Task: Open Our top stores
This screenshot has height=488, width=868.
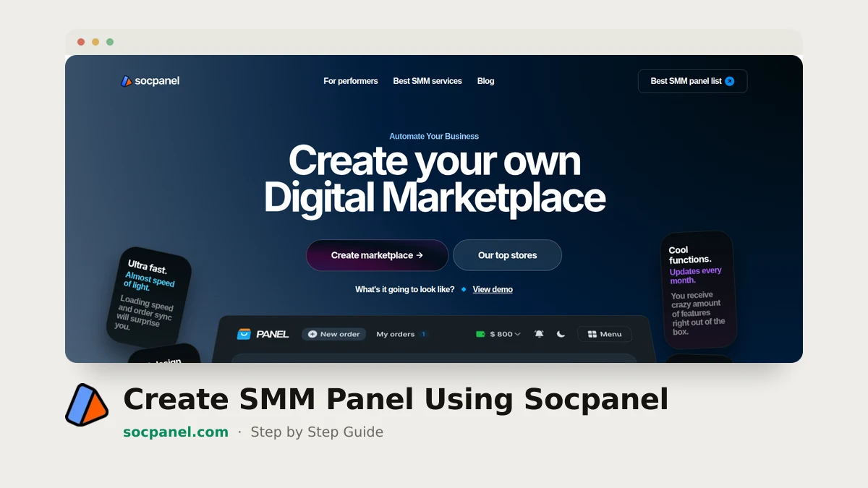Action: click(507, 255)
